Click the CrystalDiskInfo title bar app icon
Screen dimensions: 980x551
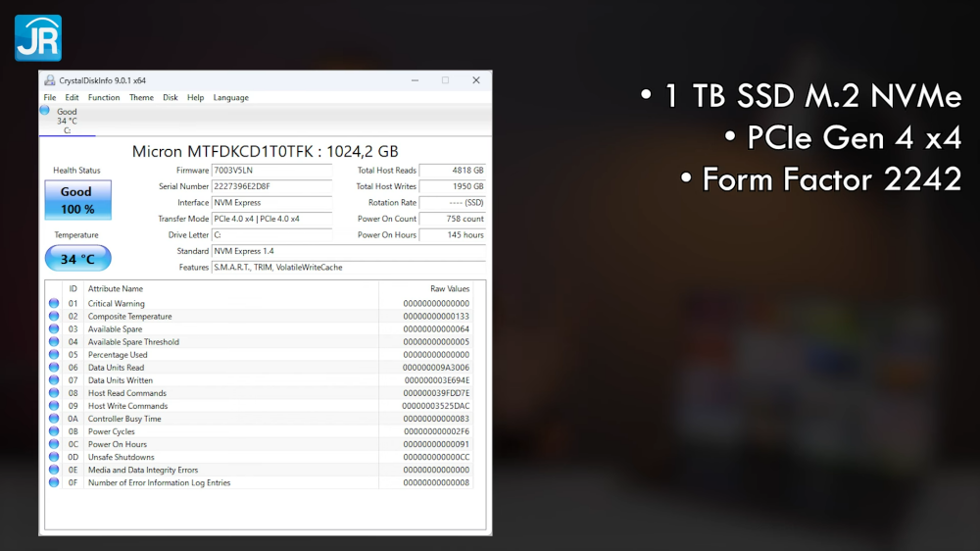pyautogui.click(x=49, y=80)
